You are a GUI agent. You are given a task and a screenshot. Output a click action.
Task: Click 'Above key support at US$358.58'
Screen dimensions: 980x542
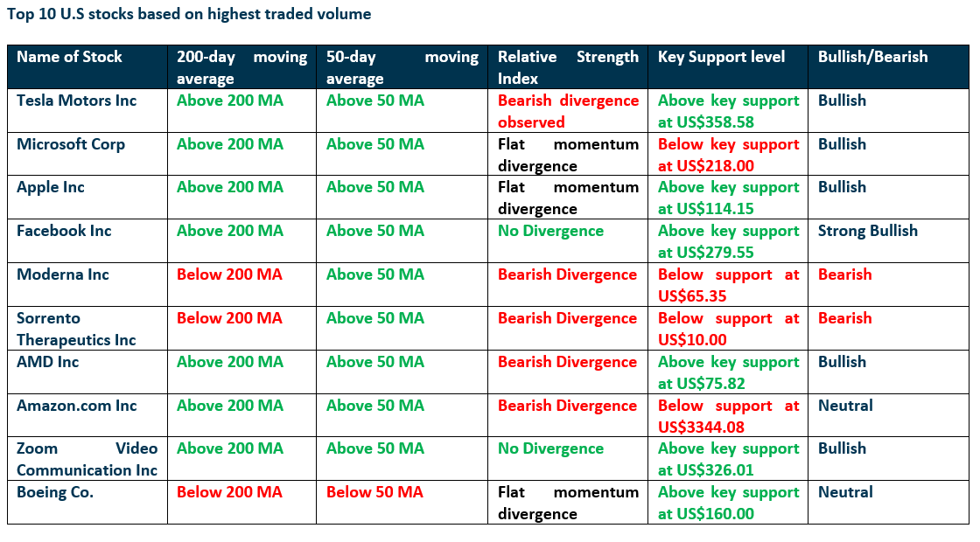coord(728,111)
